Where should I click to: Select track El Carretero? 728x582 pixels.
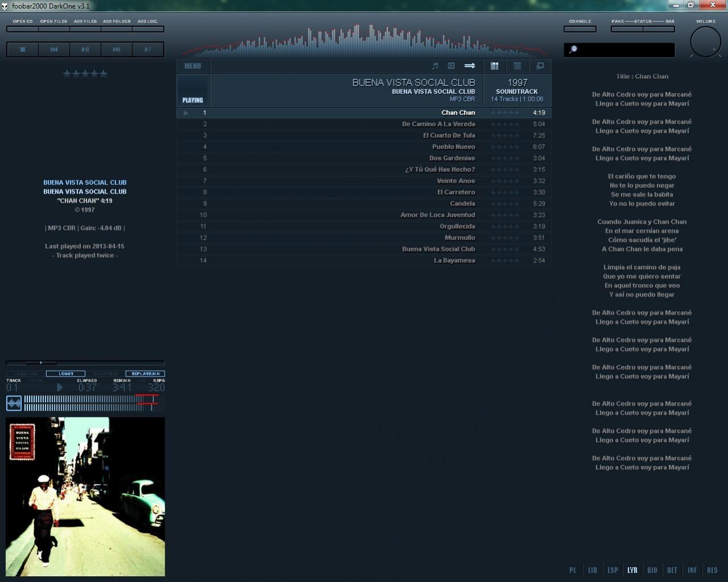[x=364, y=192]
